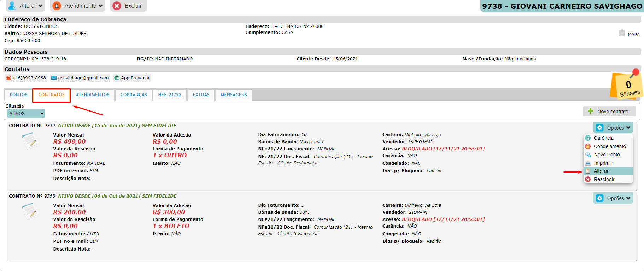Click the Cep value 85660-000
The image size is (644, 271).
(x=28, y=41)
